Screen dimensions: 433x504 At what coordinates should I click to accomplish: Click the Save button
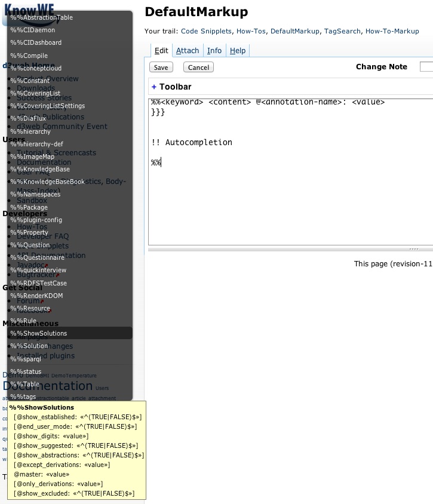pyautogui.click(x=161, y=67)
